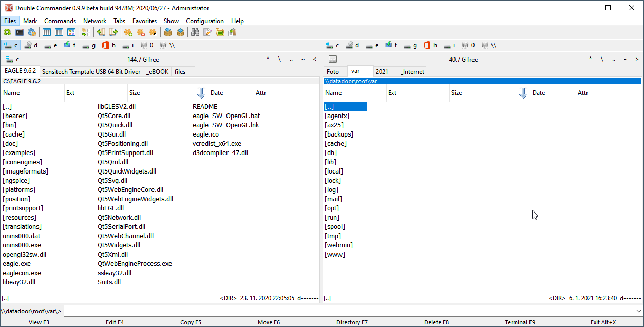Open the Commands menu
The image size is (644, 327).
(60, 21)
